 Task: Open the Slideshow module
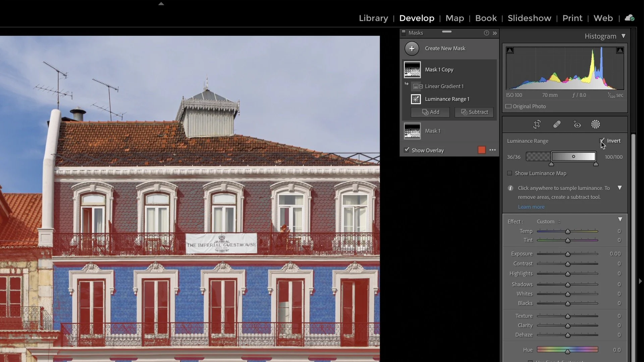pyautogui.click(x=529, y=18)
